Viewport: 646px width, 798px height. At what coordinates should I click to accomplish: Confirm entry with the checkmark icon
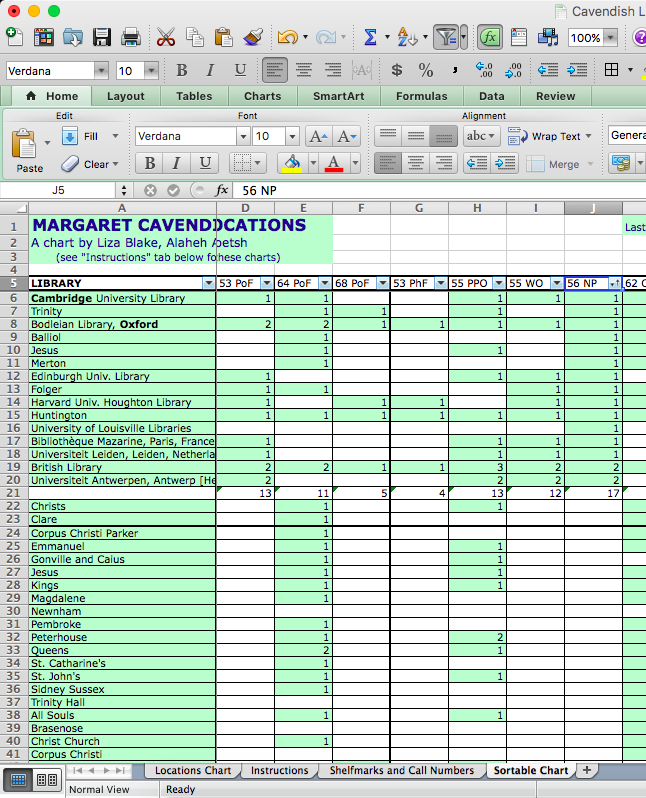[174, 190]
